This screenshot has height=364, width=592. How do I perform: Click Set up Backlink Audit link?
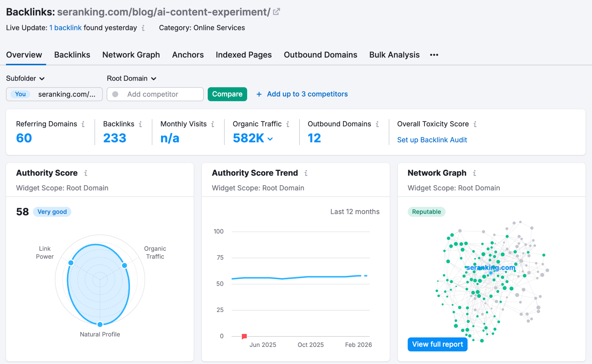pyautogui.click(x=432, y=140)
